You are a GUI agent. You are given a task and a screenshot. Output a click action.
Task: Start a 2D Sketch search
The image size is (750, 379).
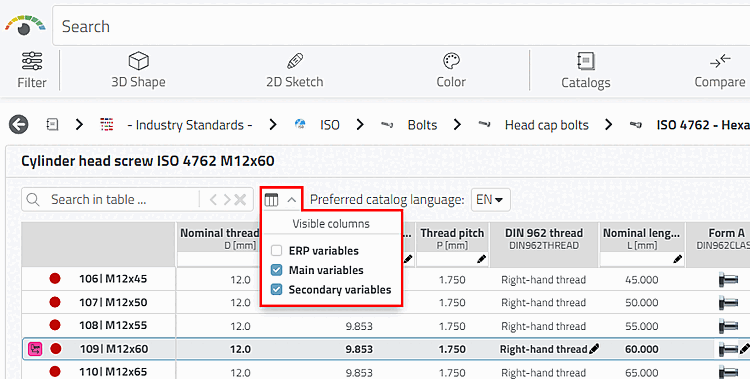tap(295, 70)
